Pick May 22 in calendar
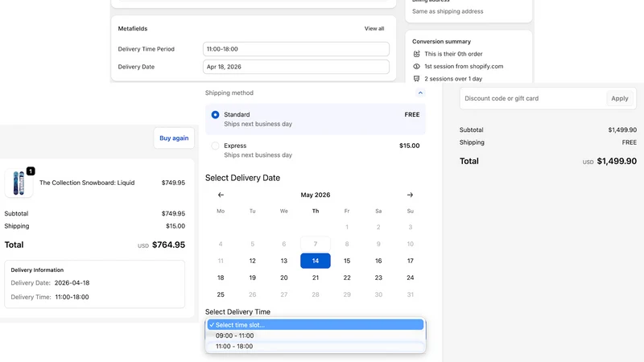Image resolution: width=644 pixels, height=362 pixels. [347, 278]
